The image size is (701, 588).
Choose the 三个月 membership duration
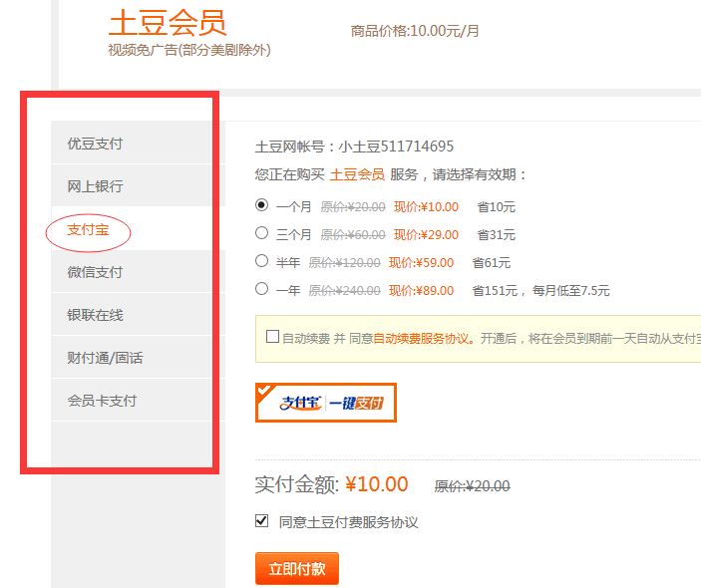[261, 233]
